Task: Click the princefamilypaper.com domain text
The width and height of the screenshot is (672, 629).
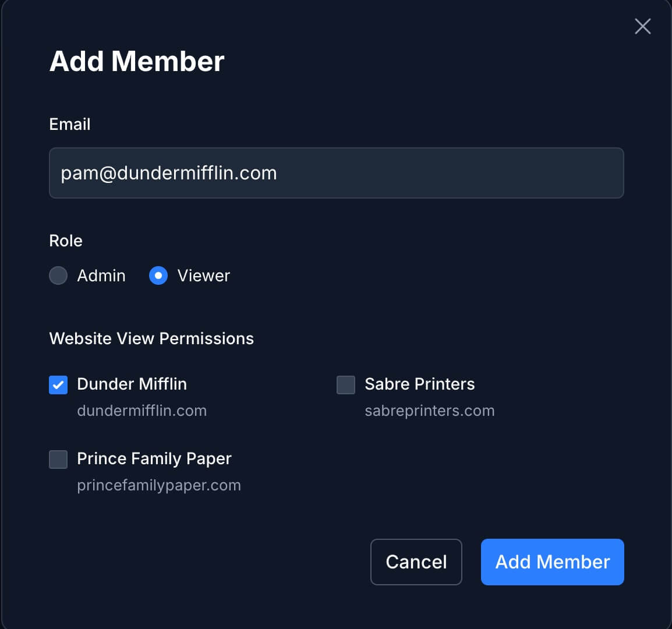Action: tap(159, 485)
